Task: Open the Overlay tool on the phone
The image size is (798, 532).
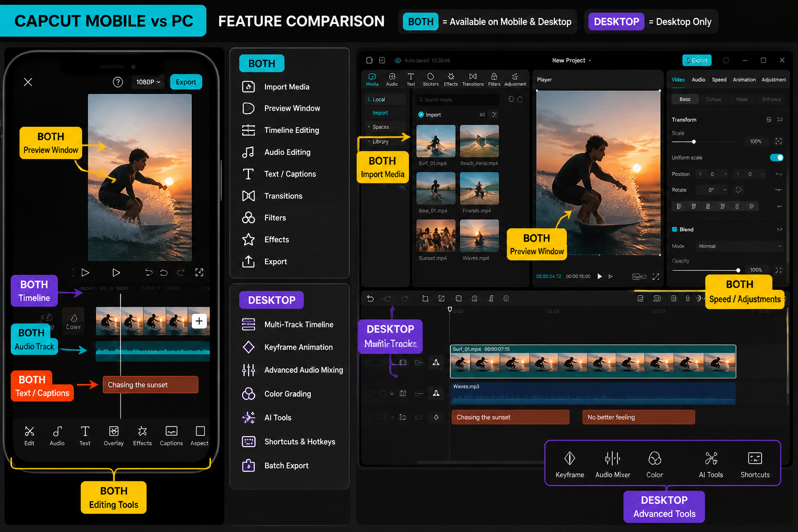Action: (x=114, y=436)
